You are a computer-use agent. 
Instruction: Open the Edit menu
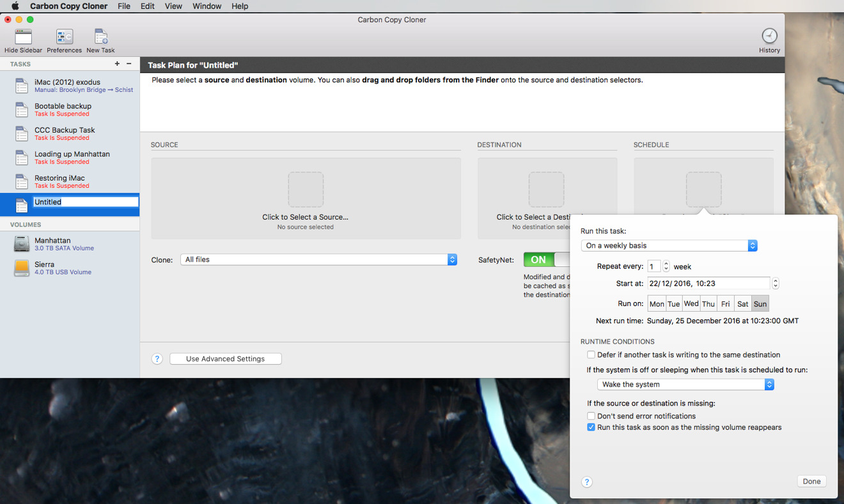[x=147, y=6]
